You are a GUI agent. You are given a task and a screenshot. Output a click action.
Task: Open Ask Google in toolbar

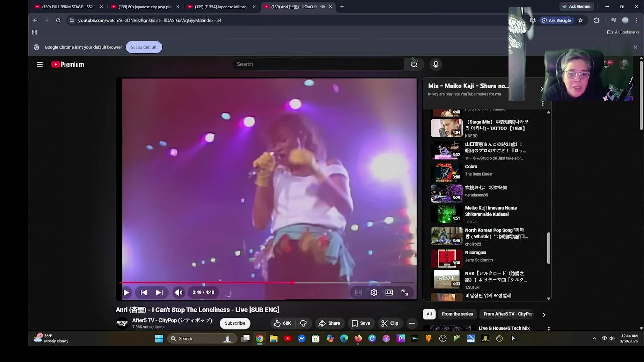point(556,20)
